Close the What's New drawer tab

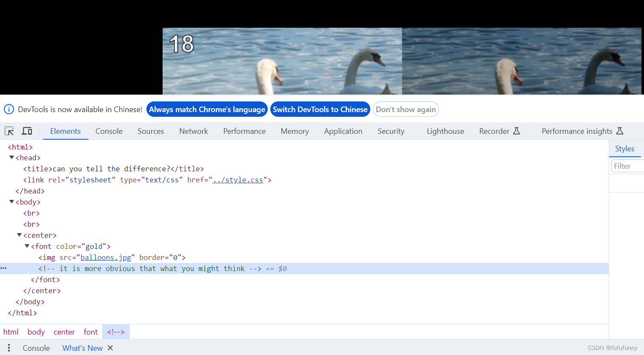[110, 348]
